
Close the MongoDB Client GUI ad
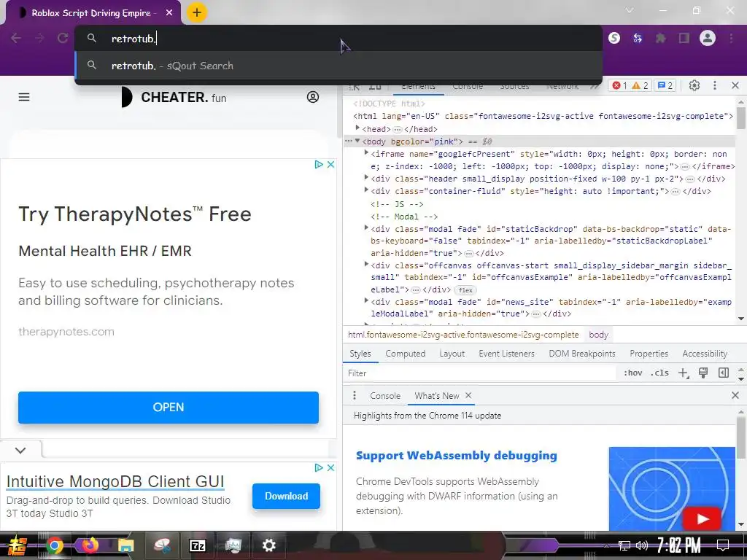330,467
